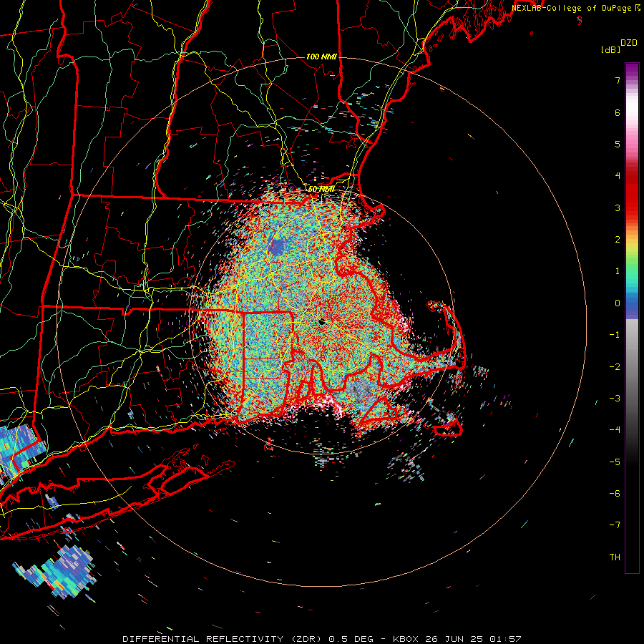Click the purple top of the color bar
Screen dimensions: 644x644
click(632, 71)
